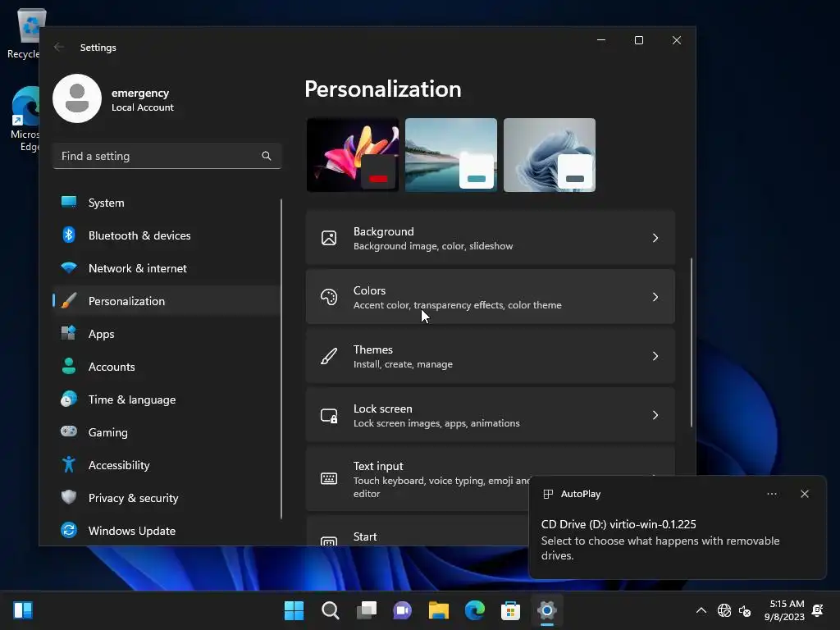Close the AutoPlay notification
This screenshot has width=840, height=630.
(x=805, y=494)
